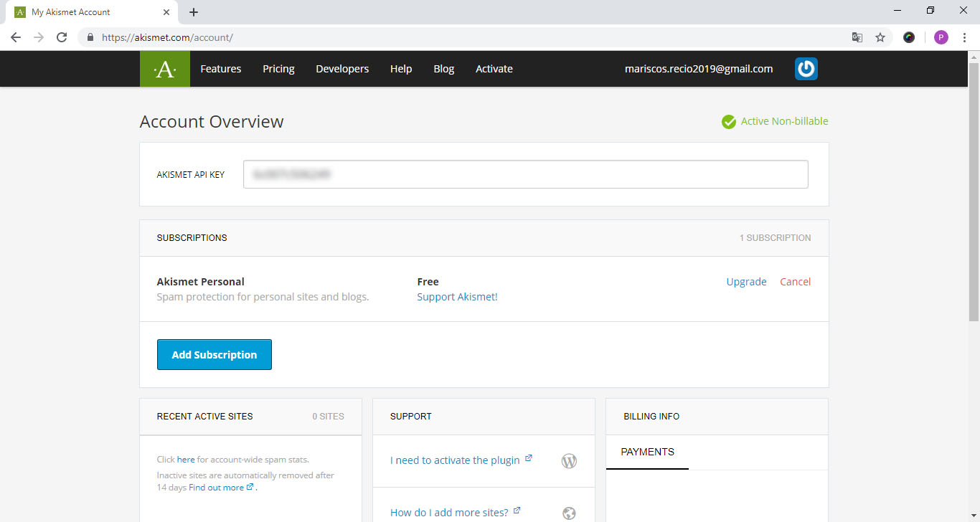This screenshot has width=980, height=522.
Task: Bookmark this page with star icon
Action: coord(880,37)
